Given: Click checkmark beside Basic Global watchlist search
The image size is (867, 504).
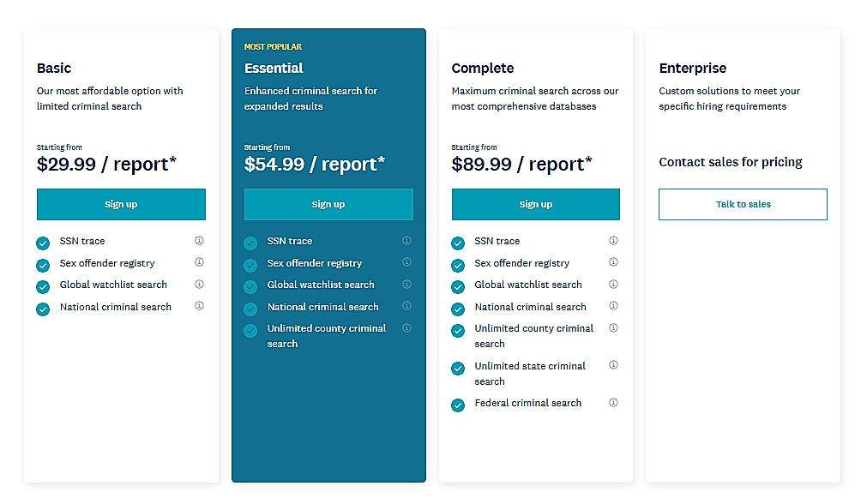Looking at the screenshot, I should pyautogui.click(x=43, y=287).
